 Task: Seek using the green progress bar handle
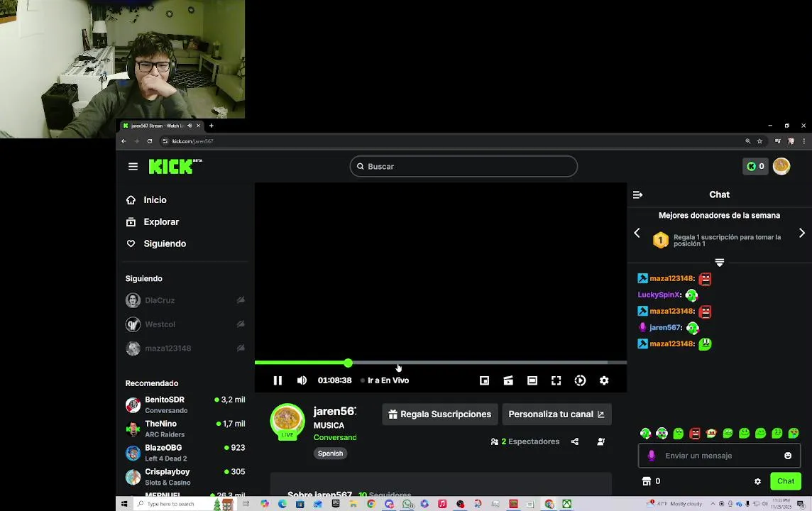[x=348, y=363]
